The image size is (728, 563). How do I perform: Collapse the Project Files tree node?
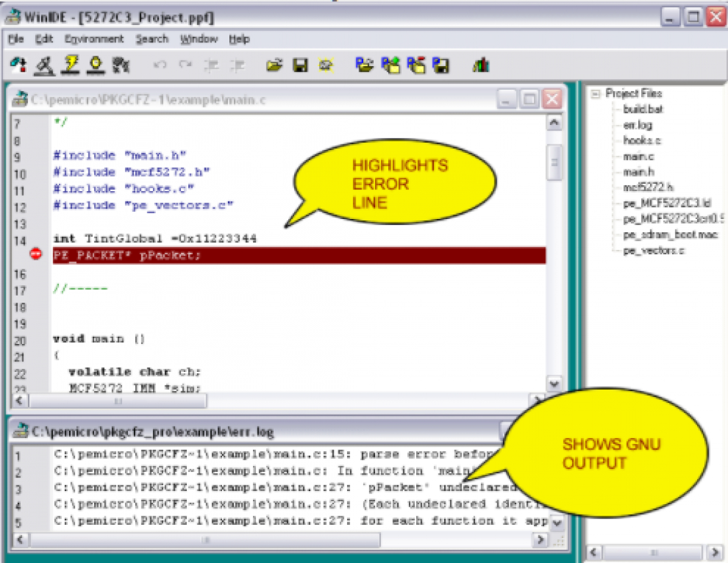(595, 93)
